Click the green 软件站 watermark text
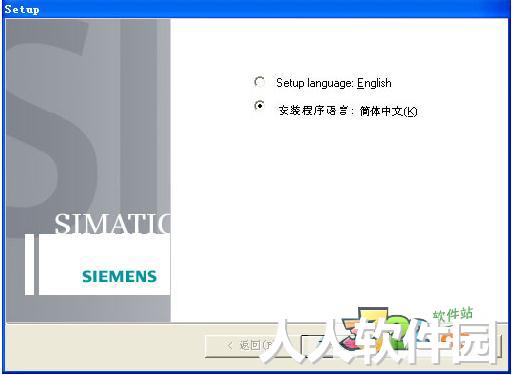The width and height of the screenshot is (513, 375). coord(453,314)
